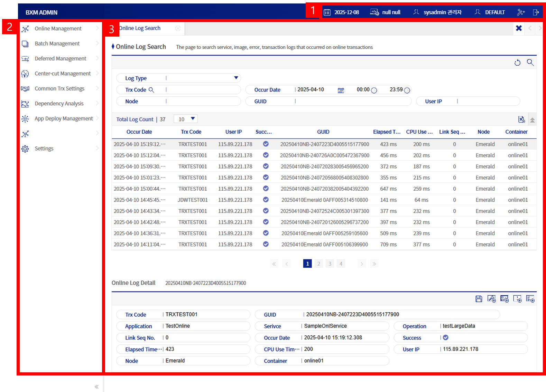Expand the Common Trx Settings chevron
The image size is (546, 392).
click(x=97, y=88)
